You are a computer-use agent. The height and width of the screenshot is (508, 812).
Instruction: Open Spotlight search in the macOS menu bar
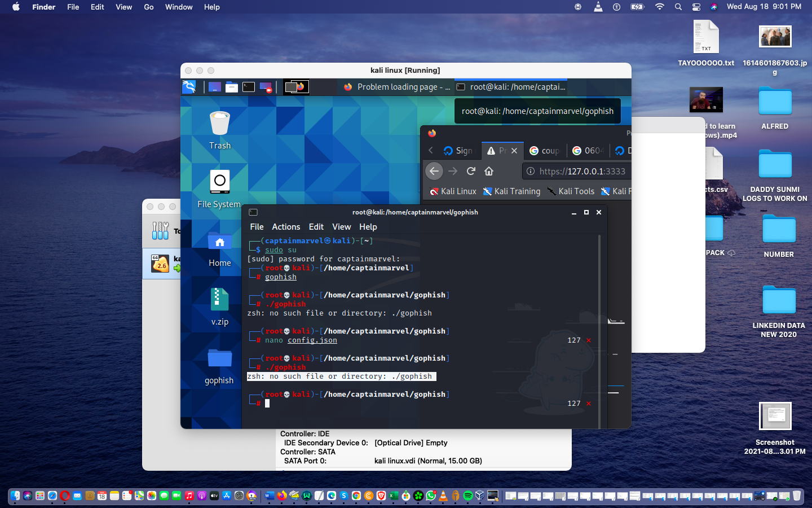point(678,7)
